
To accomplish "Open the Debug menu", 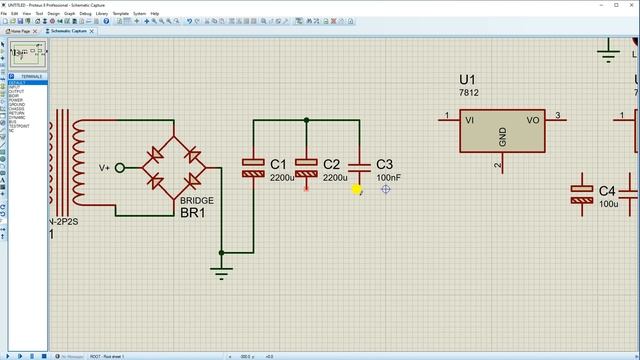I will (85, 13).
